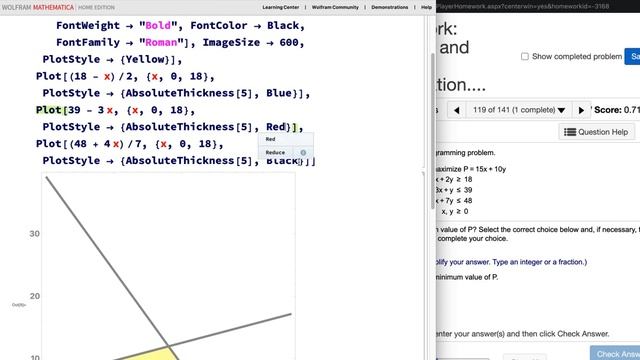The width and height of the screenshot is (640, 360).
Task: Click the constraint '3x + y ≤ 39'
Action: tap(454, 190)
